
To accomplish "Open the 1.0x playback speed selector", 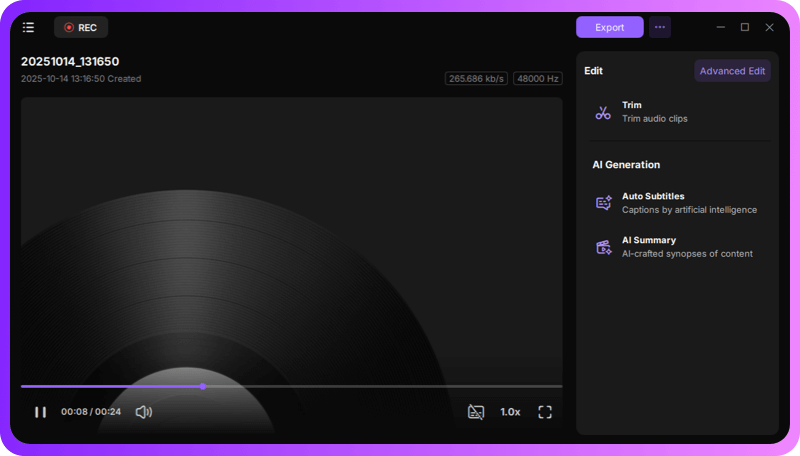I will [510, 412].
